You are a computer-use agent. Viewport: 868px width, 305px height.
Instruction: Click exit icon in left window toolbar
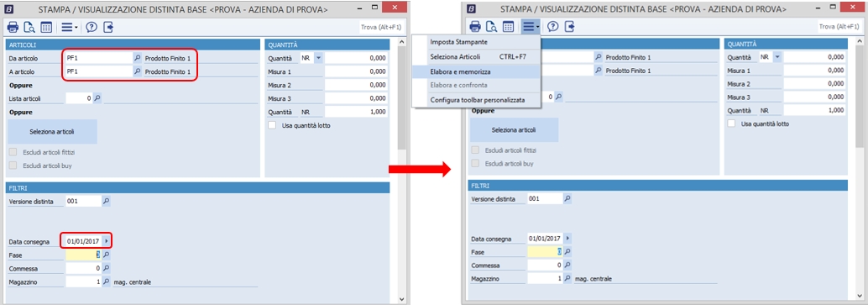pyautogui.click(x=108, y=27)
